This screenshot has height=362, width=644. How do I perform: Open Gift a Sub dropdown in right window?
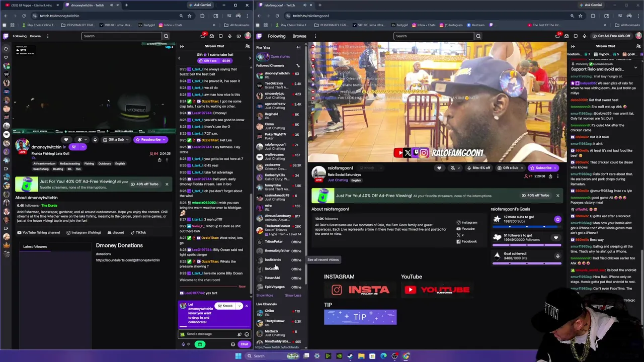click(523, 168)
